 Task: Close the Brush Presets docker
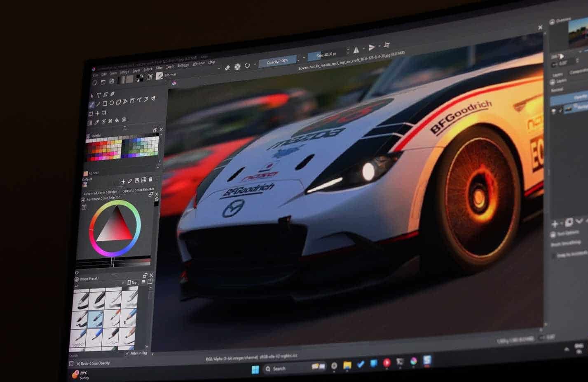[151, 275]
